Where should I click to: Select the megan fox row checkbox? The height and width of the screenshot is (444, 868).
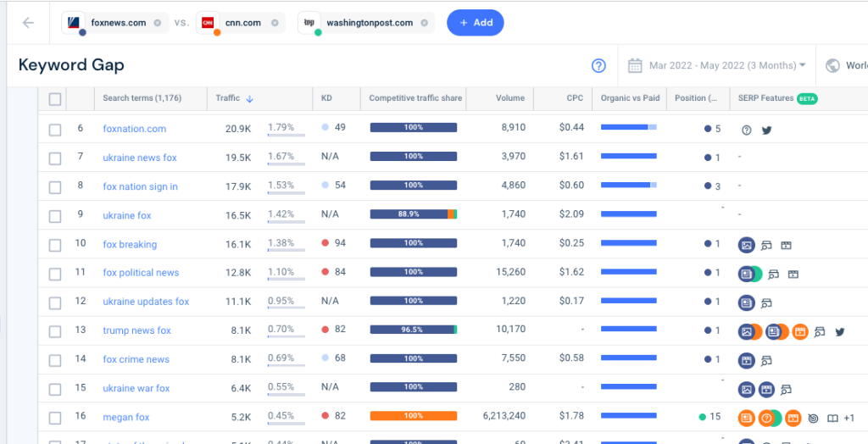[55, 418]
